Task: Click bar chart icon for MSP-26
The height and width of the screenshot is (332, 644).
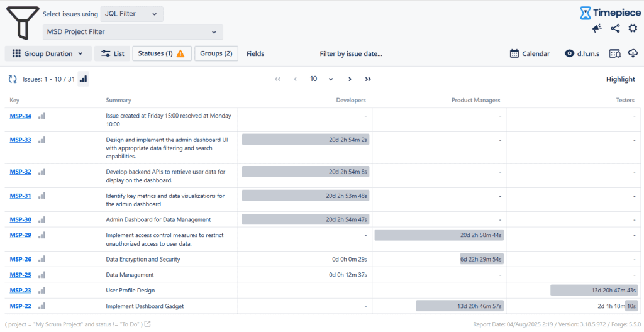Action: pyautogui.click(x=42, y=259)
